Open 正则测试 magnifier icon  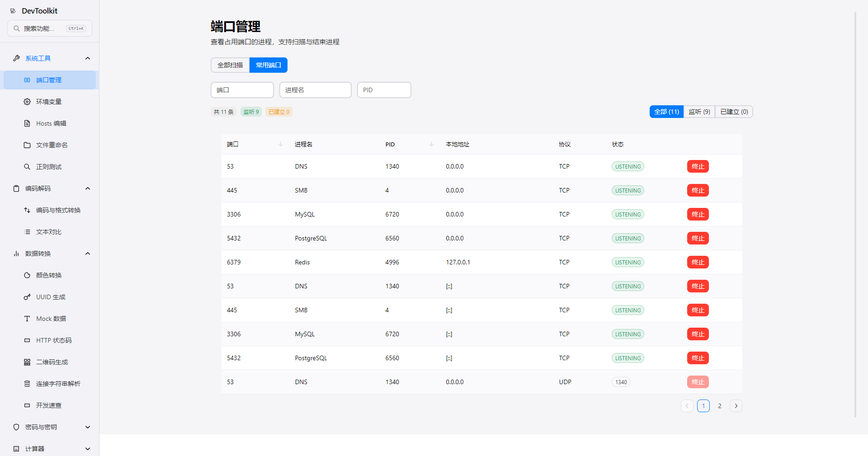pos(27,167)
